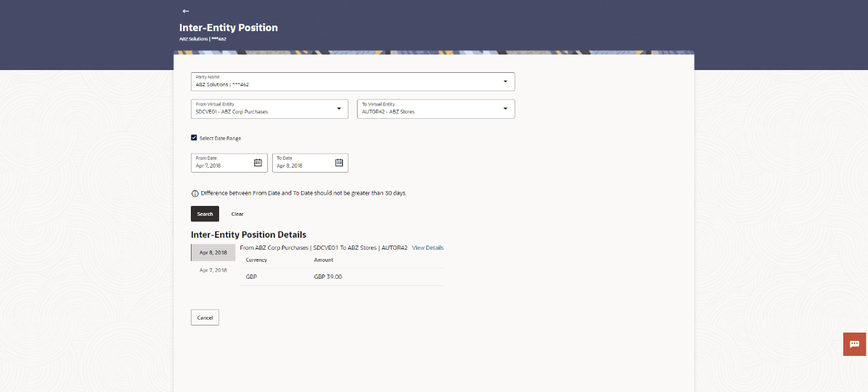Click the Amount column header
The height and width of the screenshot is (392, 868).
(x=324, y=260)
